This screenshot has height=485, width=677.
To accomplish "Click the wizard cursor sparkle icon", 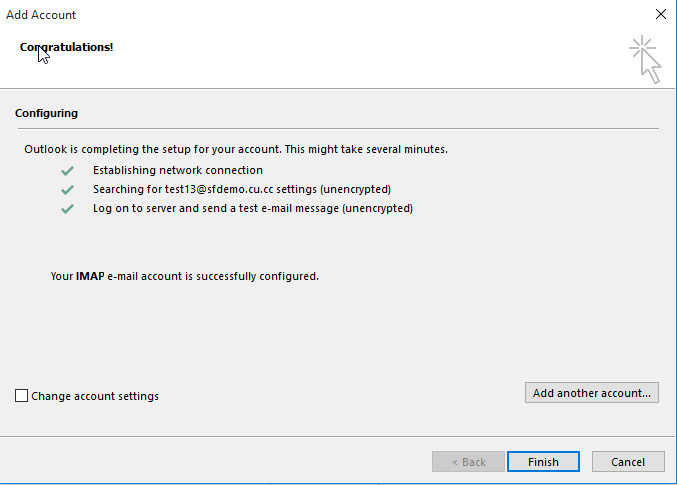I will point(645,59).
